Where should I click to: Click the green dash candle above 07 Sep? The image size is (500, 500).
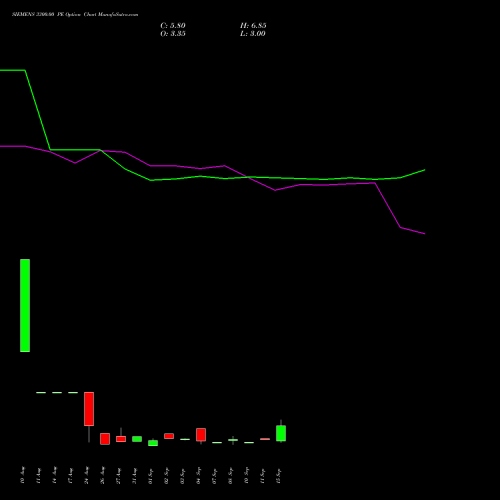click(217, 443)
